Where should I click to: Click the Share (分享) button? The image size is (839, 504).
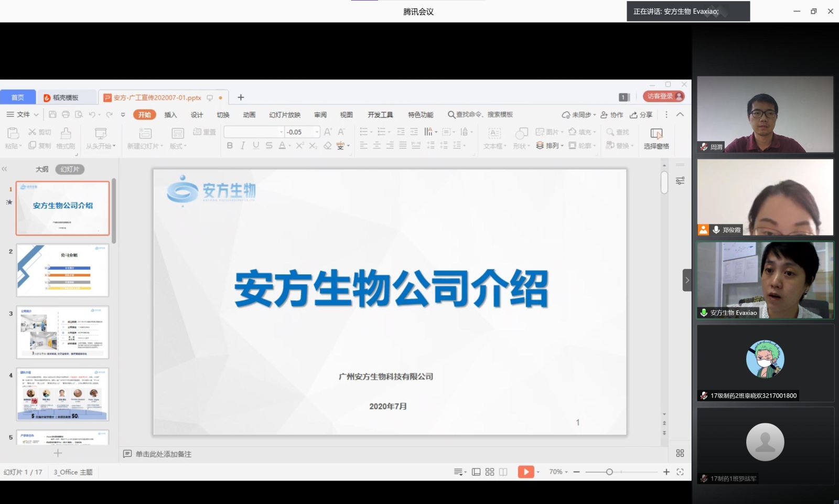[641, 115]
